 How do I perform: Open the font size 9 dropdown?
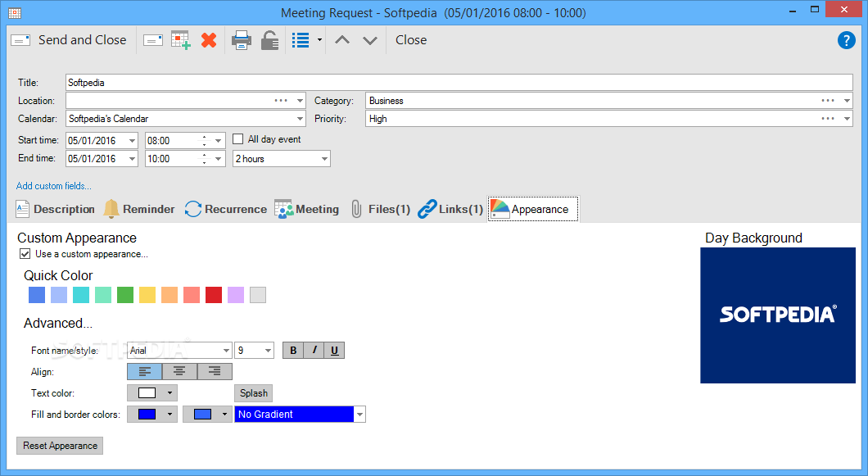(268, 350)
